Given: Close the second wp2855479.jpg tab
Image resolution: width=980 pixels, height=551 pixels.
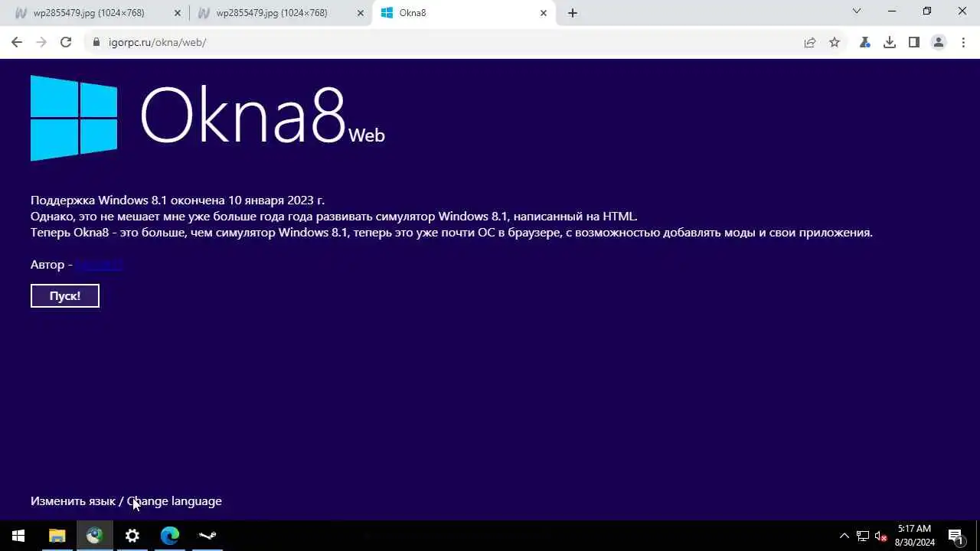Looking at the screenshot, I should point(361,13).
